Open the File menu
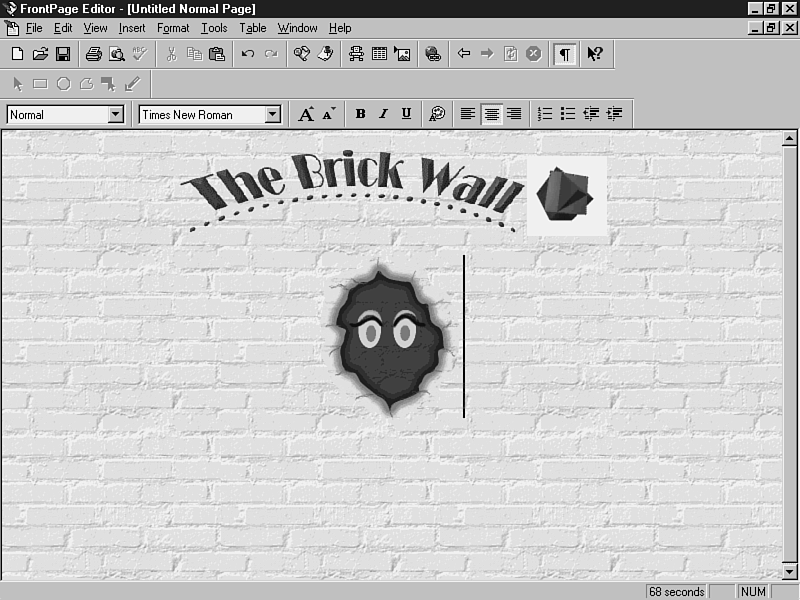 pos(34,28)
